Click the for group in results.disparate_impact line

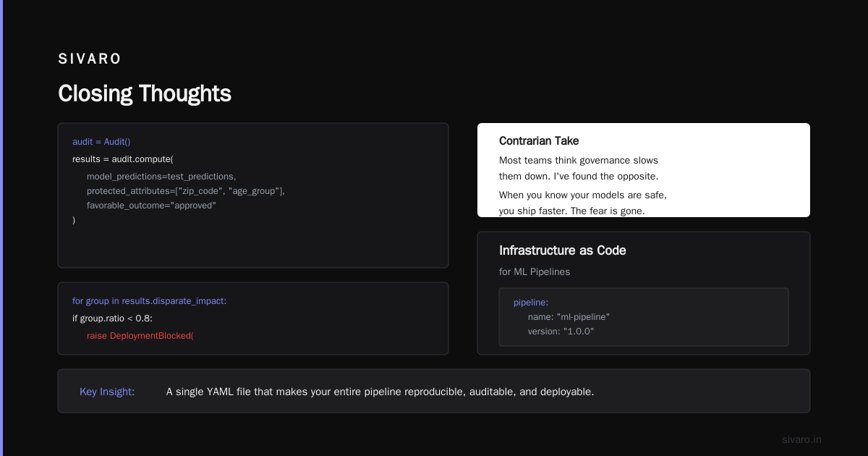click(x=149, y=300)
